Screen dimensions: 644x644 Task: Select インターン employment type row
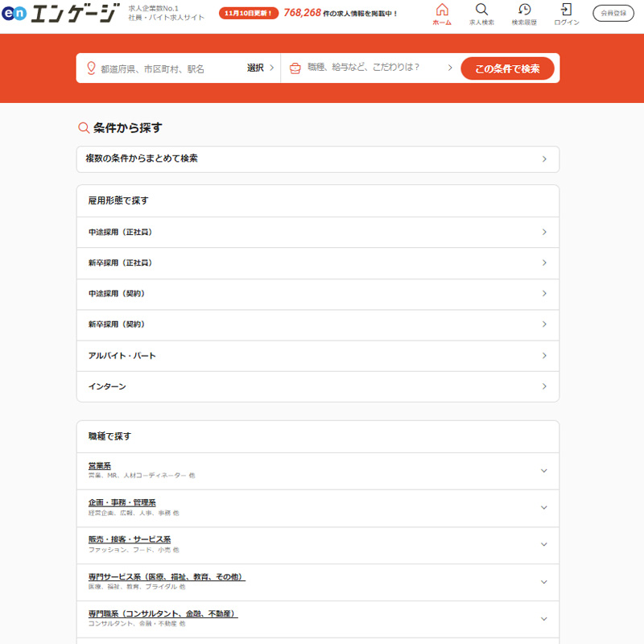[x=317, y=386]
